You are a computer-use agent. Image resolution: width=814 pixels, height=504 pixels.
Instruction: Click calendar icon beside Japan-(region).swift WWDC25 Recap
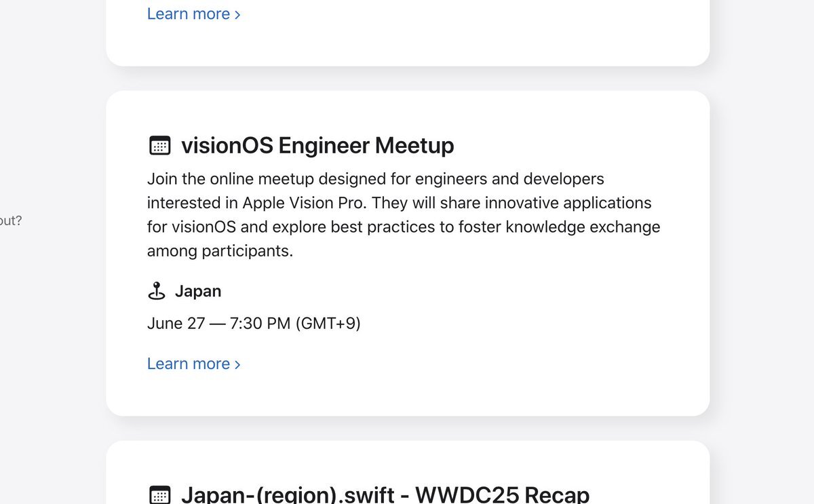pyautogui.click(x=159, y=495)
